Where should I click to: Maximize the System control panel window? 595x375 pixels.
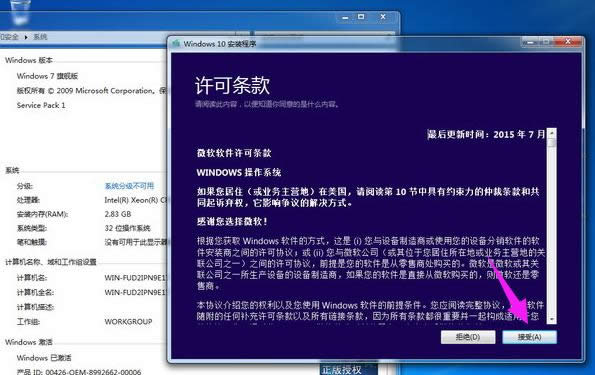(361, 17)
